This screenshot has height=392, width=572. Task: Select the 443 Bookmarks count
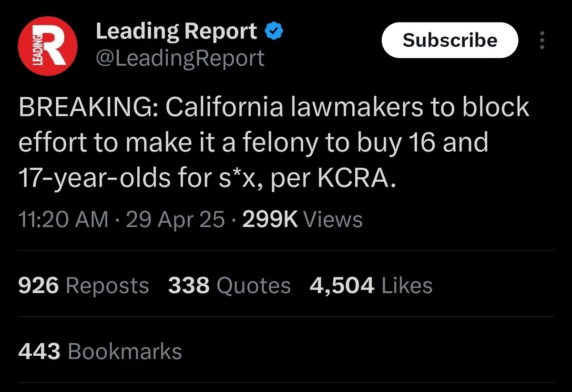[100, 351]
